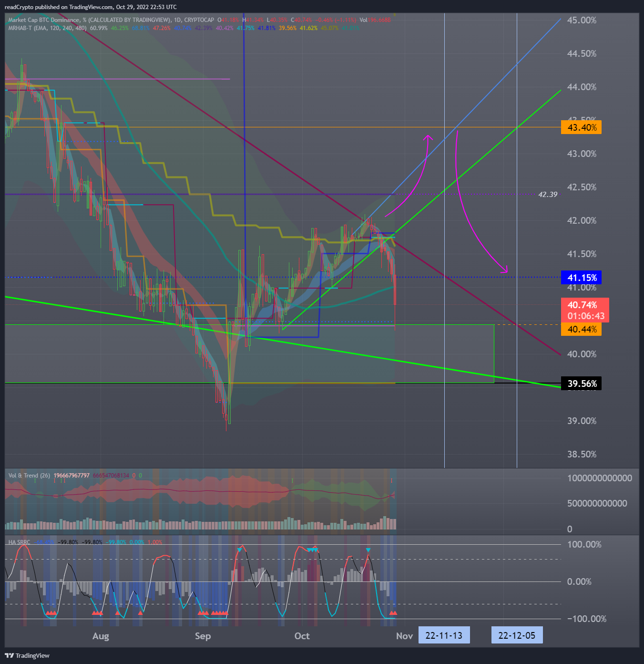Click the 41.50% price axis label
644x664 pixels.
582,254
